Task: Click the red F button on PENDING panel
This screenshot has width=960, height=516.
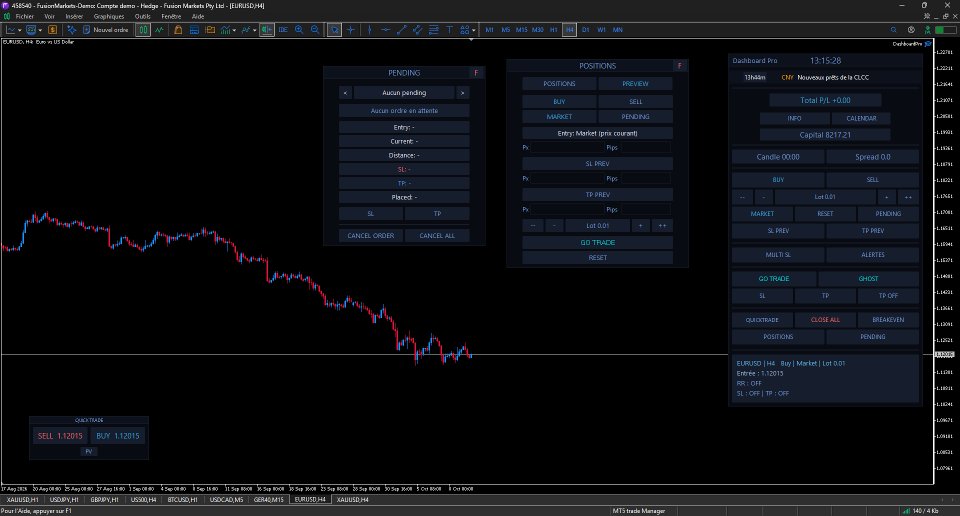Action: point(476,73)
